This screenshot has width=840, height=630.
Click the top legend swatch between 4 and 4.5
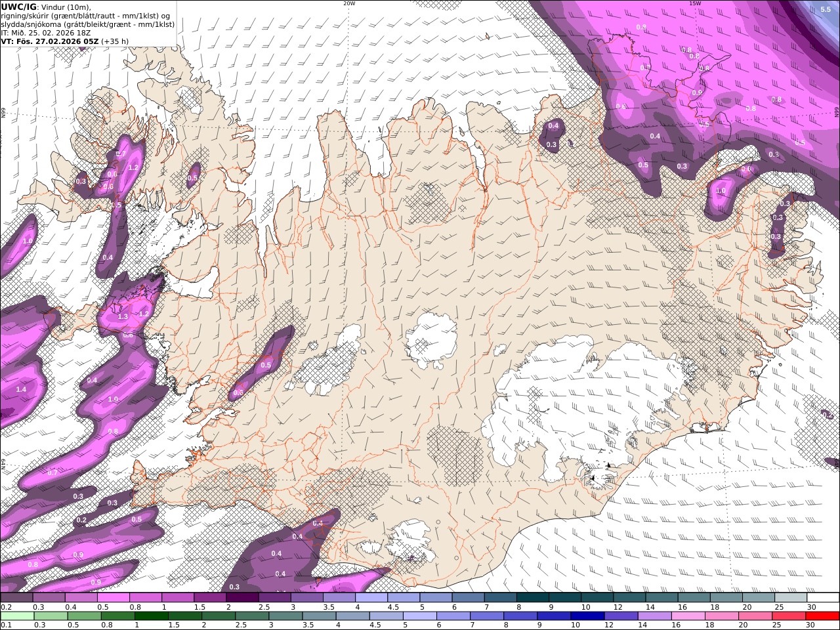click(371, 598)
